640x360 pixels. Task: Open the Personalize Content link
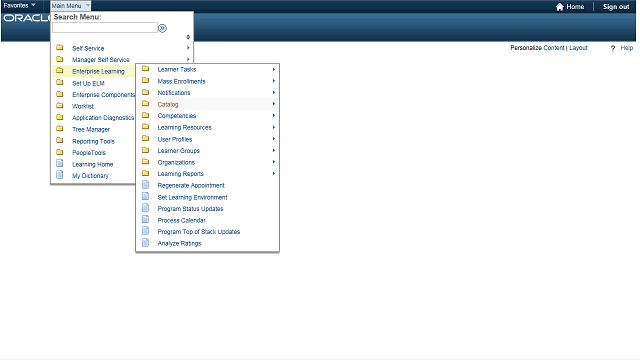coord(553,48)
